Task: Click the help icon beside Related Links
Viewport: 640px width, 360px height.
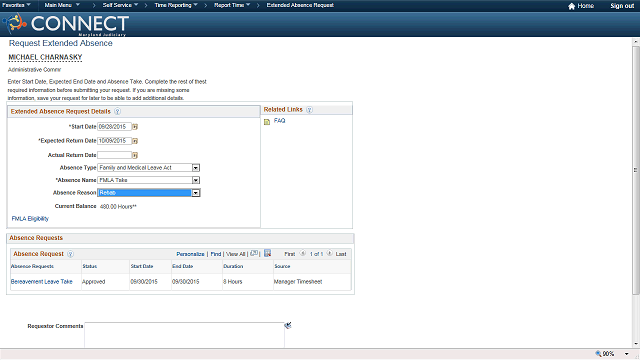Action: coord(309,110)
